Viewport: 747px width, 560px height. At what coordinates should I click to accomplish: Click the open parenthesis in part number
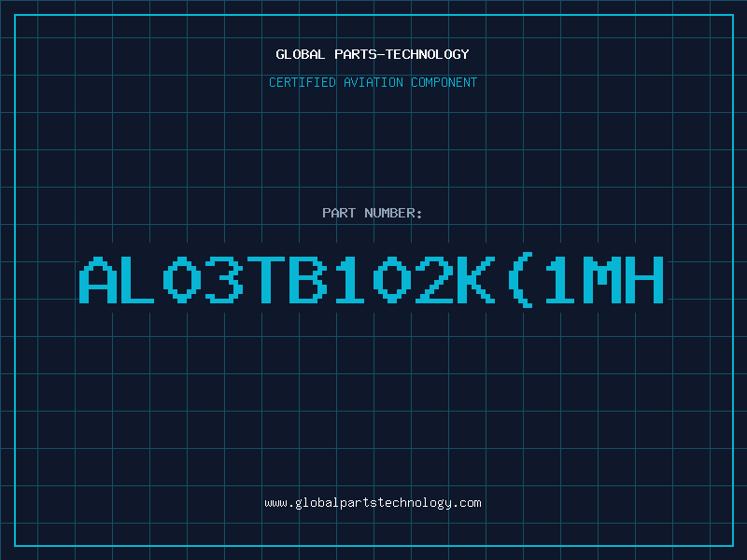(520, 279)
